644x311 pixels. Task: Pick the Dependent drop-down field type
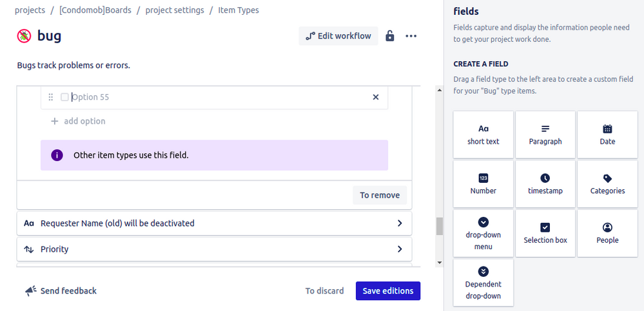pos(483,283)
